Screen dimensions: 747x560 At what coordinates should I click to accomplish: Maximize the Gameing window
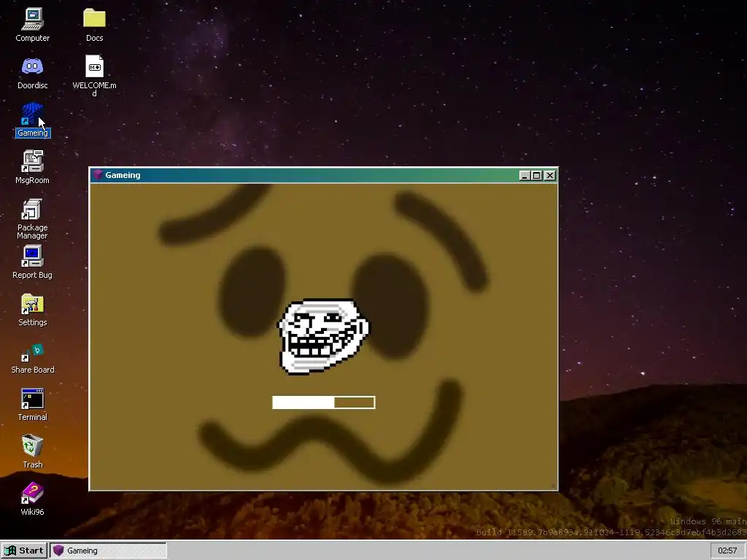click(537, 175)
